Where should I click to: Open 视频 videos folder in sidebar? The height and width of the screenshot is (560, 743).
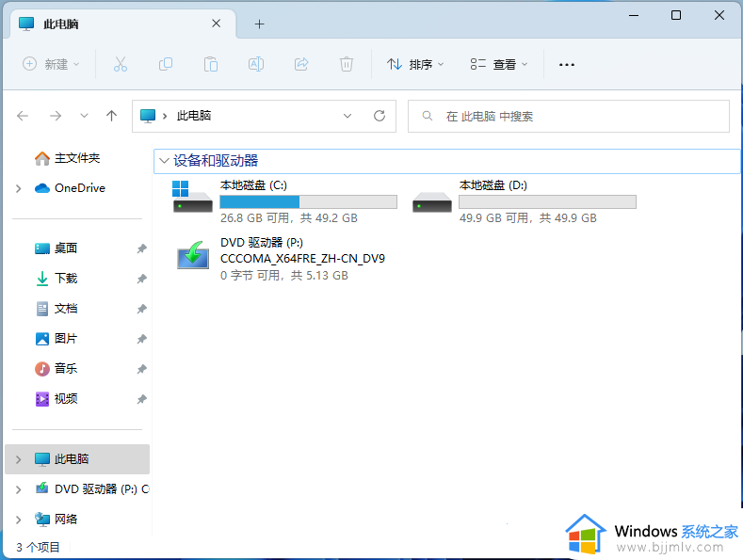56,398
